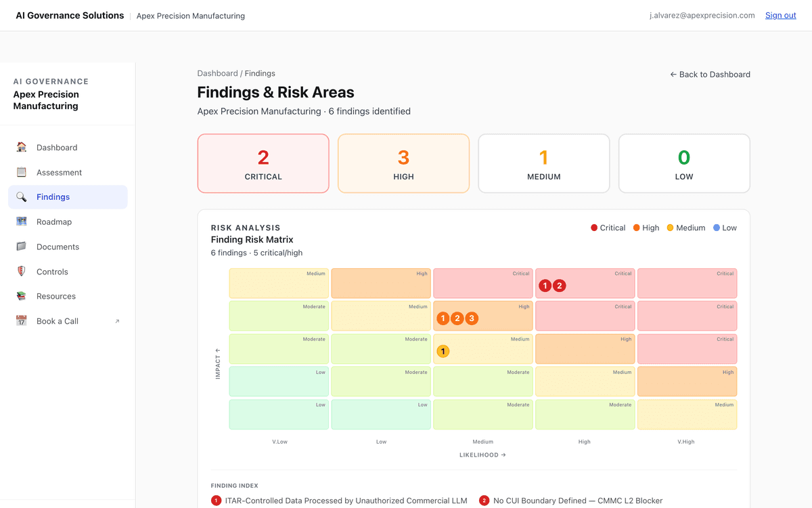Viewport: 812px width, 508px height.
Task: Click the blue Low legend dot
Action: (x=717, y=228)
